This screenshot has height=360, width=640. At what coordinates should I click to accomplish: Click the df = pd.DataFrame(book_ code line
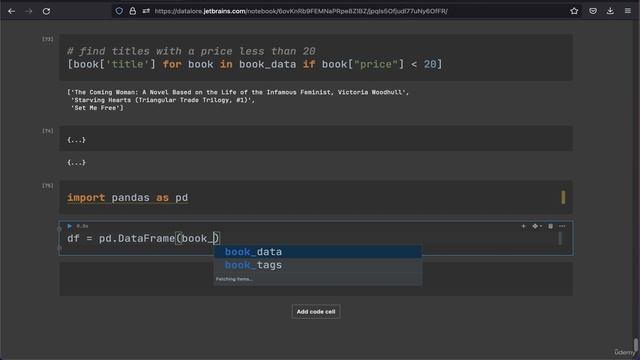point(143,238)
